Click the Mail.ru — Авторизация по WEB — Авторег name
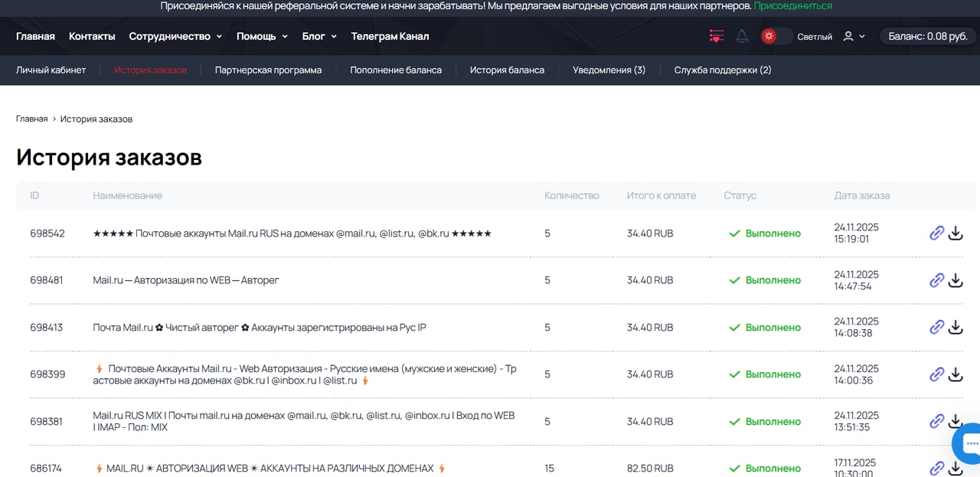980x477 pixels. (x=186, y=280)
